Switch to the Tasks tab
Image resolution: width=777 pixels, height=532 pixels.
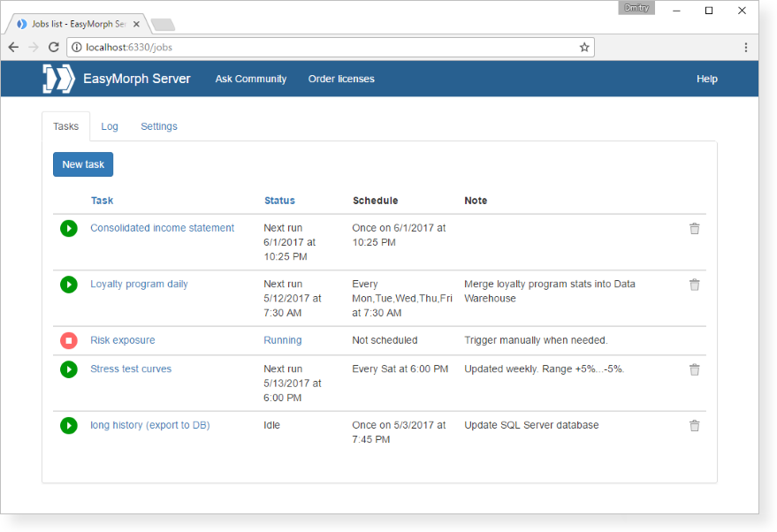[x=66, y=126]
